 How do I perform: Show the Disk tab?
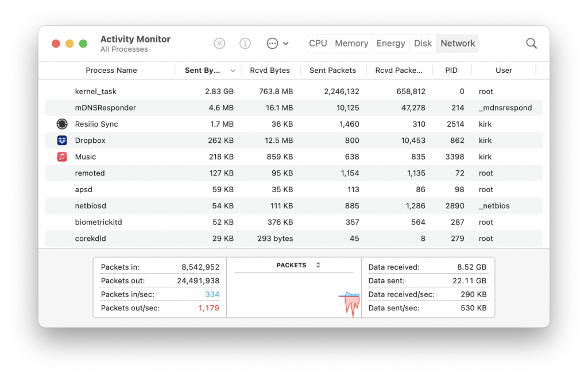coord(423,44)
